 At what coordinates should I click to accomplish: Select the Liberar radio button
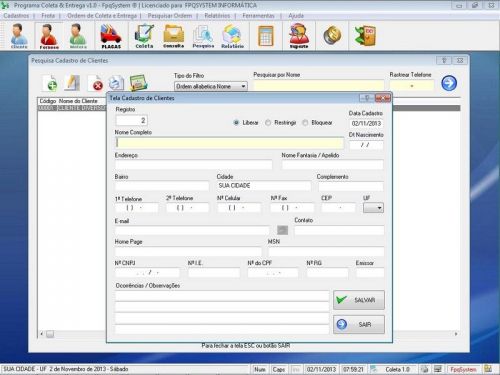pyautogui.click(x=236, y=123)
